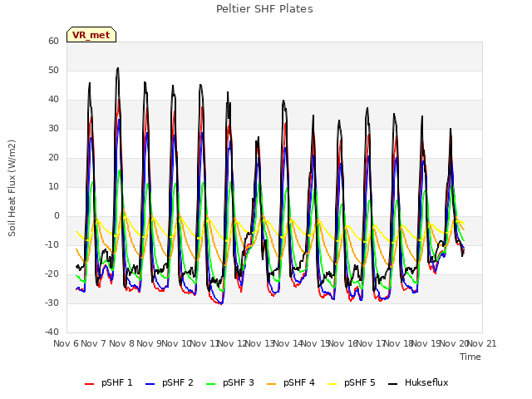The image size is (532, 399).
Task: Click the 60 y-axis tick label
Action: (53, 41)
